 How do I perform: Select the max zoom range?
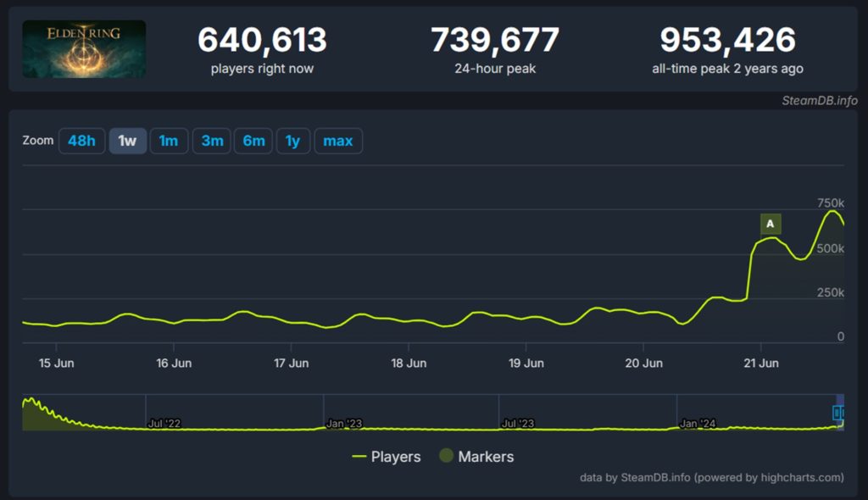click(338, 141)
